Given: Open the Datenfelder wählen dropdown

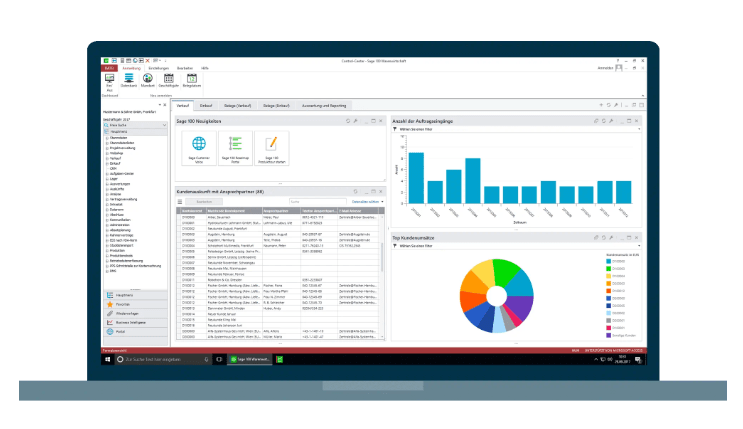Looking at the screenshot, I should click(368, 202).
